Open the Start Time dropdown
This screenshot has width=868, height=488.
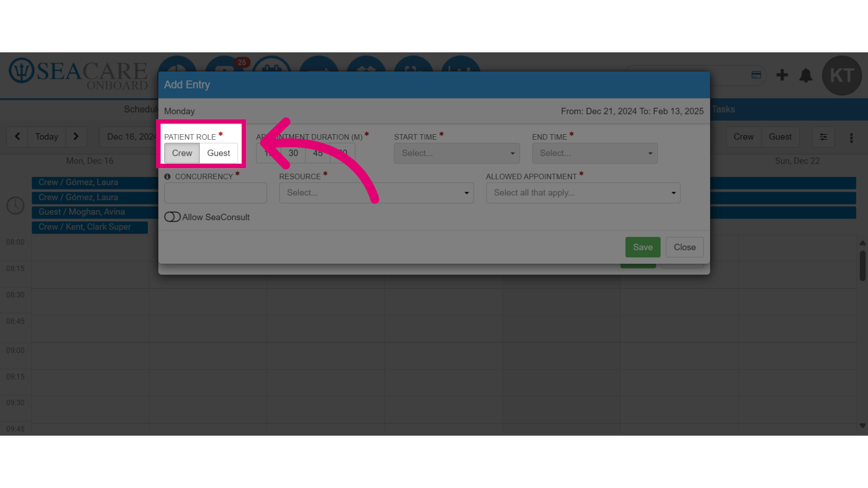pyautogui.click(x=457, y=153)
